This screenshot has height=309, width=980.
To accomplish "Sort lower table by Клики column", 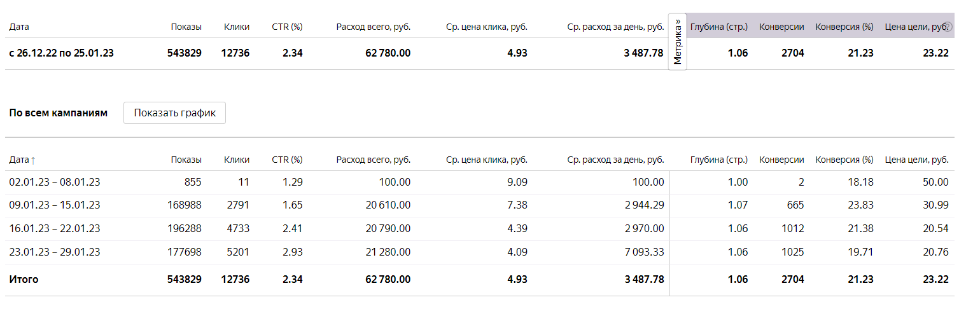I will [237, 160].
